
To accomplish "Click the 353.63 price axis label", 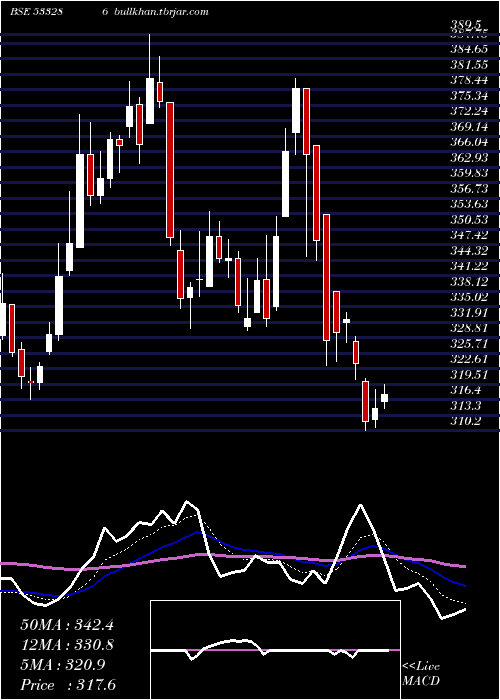I will (469, 204).
